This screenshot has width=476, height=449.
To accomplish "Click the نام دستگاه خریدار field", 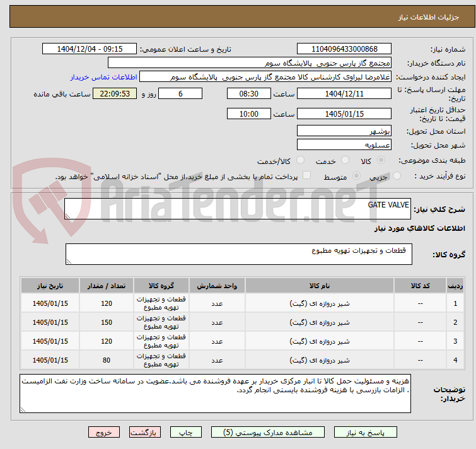I will pyautogui.click(x=250, y=63).
